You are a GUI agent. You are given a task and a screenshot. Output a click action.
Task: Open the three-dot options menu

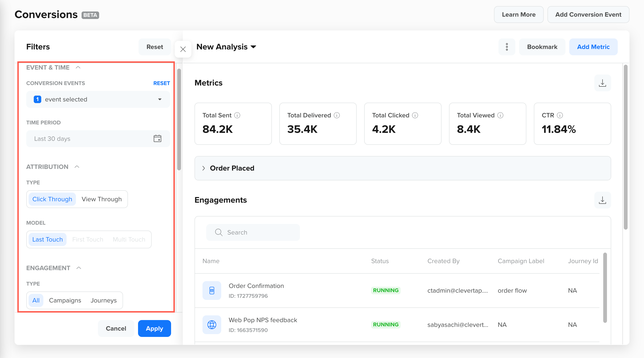(x=507, y=47)
